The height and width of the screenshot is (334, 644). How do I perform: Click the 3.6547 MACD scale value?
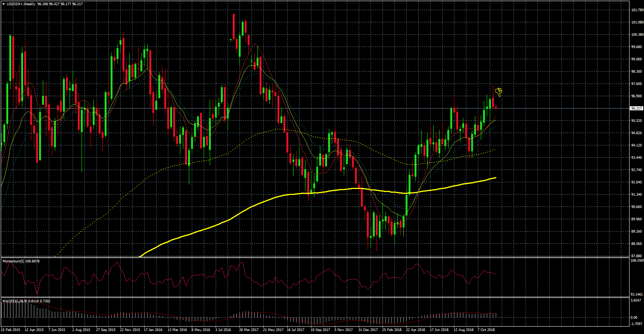(636, 300)
